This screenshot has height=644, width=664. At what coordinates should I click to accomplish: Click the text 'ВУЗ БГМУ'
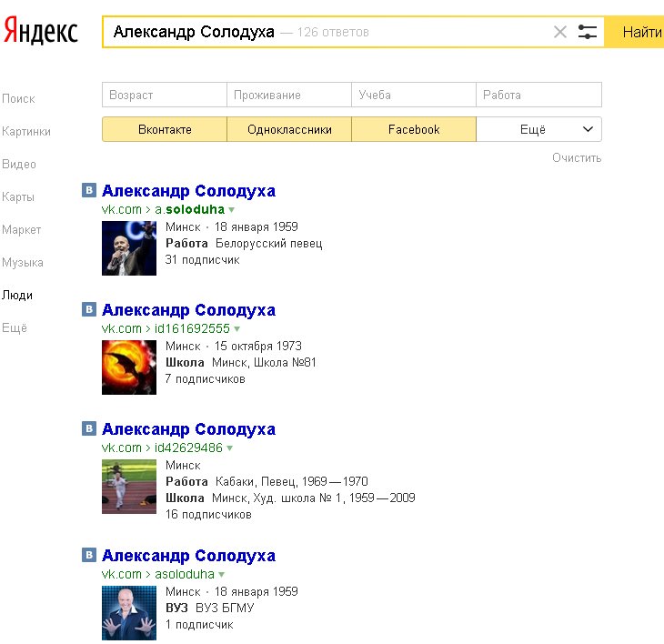pyautogui.click(x=225, y=608)
